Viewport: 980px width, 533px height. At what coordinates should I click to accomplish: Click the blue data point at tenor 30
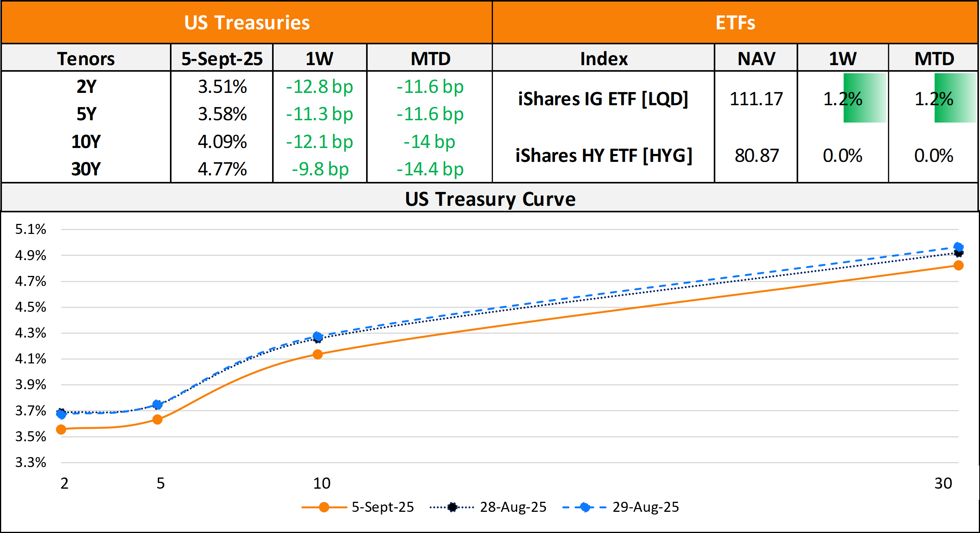[x=958, y=247]
